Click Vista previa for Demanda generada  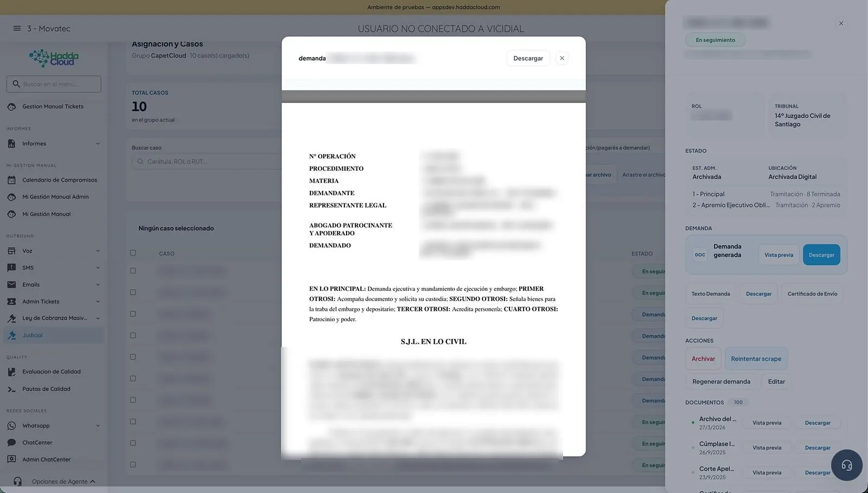(778, 255)
